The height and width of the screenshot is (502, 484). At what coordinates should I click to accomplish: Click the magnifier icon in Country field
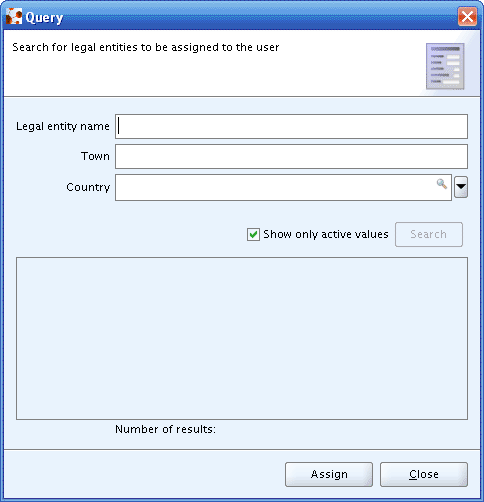click(x=442, y=184)
